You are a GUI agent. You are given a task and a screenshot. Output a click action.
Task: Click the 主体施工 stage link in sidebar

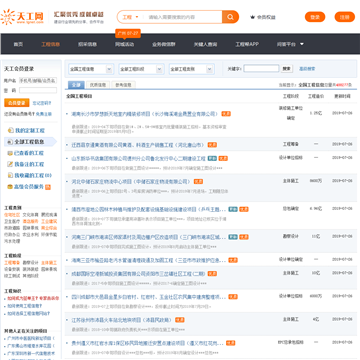(x=49, y=263)
